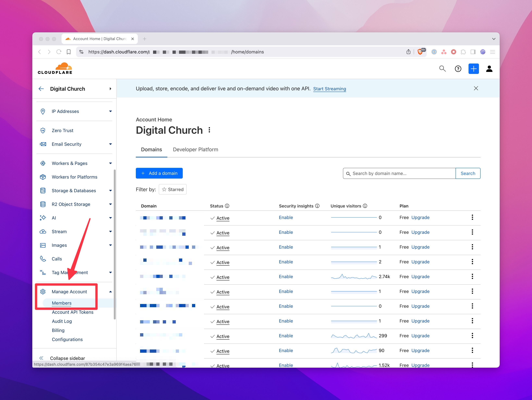This screenshot has height=400, width=532.
Task: Click Enable in the 299 visitors row
Action: pyautogui.click(x=286, y=336)
